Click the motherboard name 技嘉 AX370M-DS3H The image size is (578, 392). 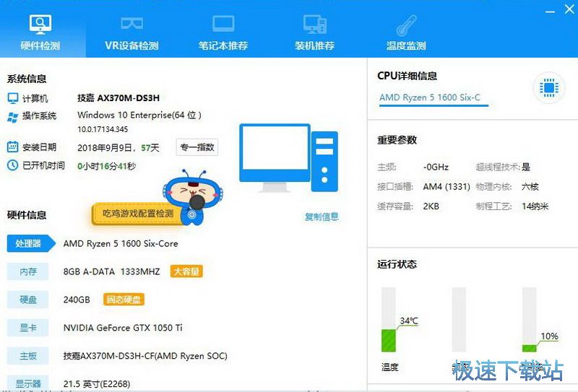[x=118, y=98]
